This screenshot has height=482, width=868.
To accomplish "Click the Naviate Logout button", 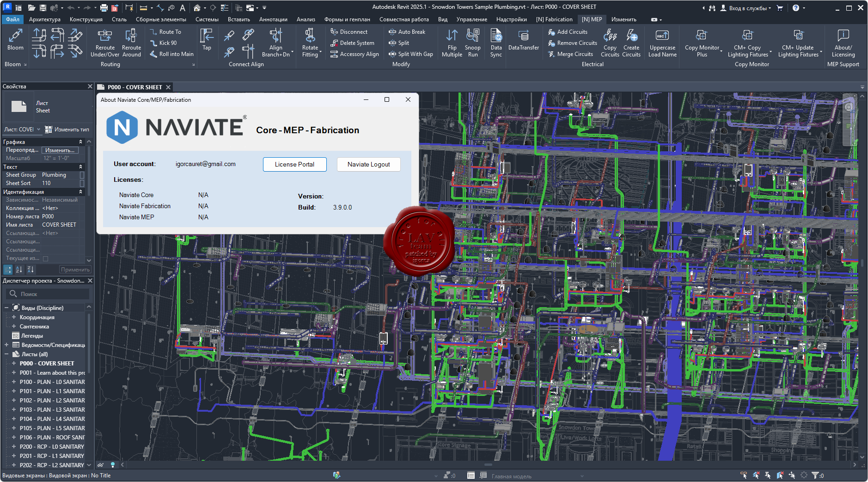I will pos(368,164).
